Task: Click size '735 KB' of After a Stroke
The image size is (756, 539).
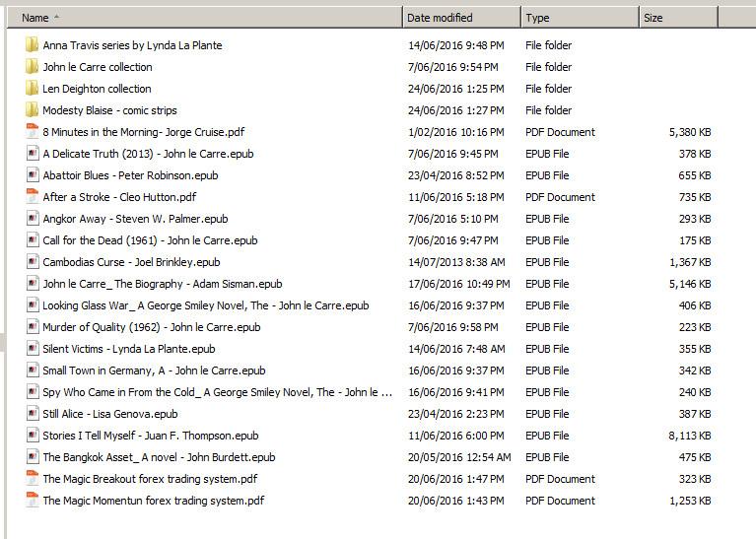Action: pos(695,197)
